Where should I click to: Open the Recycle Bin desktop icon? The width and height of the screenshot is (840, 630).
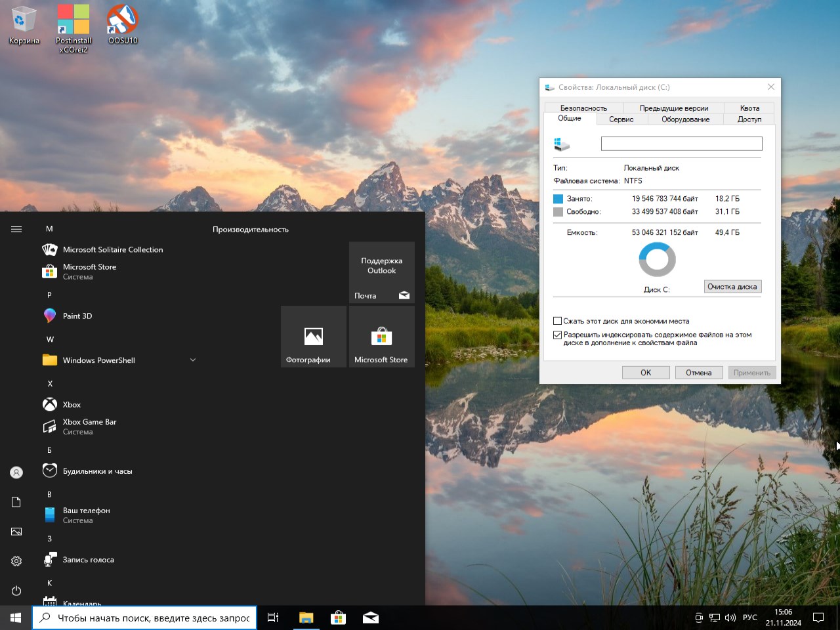click(24, 25)
